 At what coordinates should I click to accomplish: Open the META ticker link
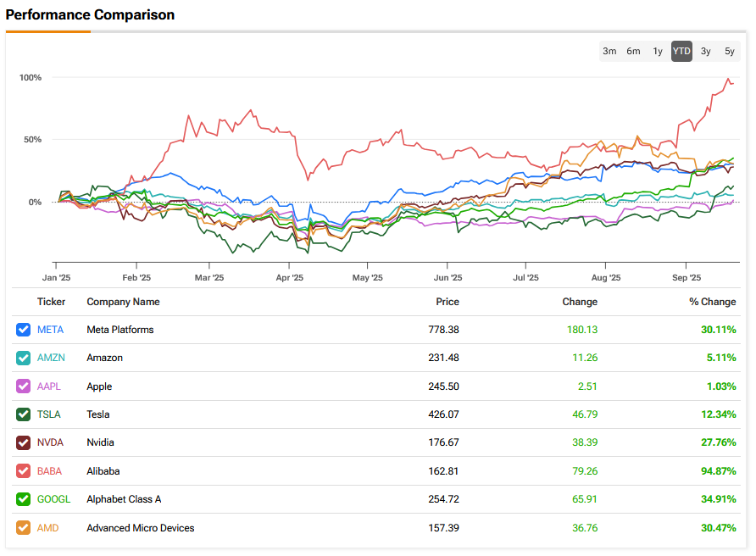[x=51, y=330]
